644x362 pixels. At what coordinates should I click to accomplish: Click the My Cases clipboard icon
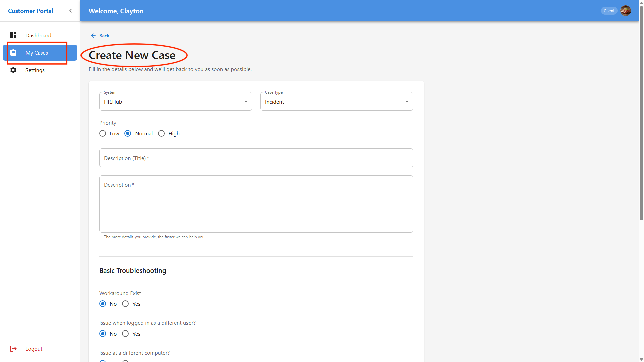coord(13,53)
